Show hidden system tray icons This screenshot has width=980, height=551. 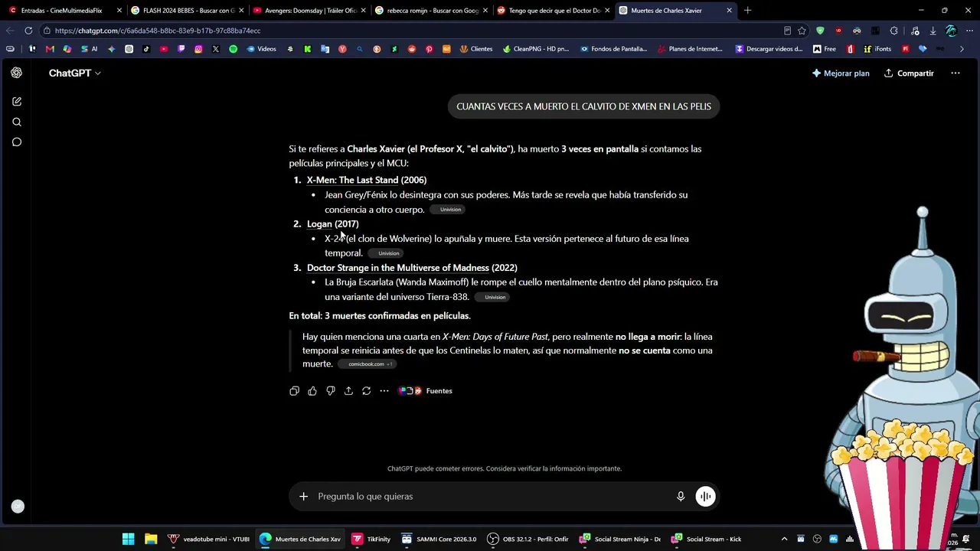(x=784, y=539)
